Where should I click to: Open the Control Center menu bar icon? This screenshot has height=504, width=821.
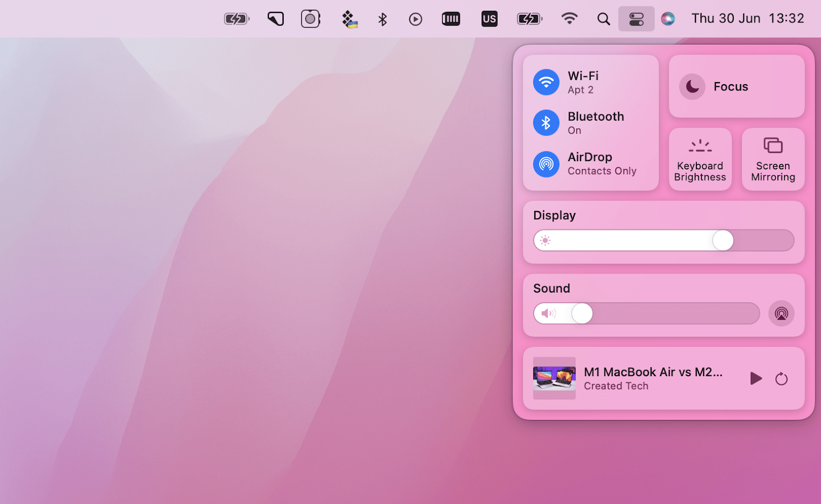click(x=636, y=18)
